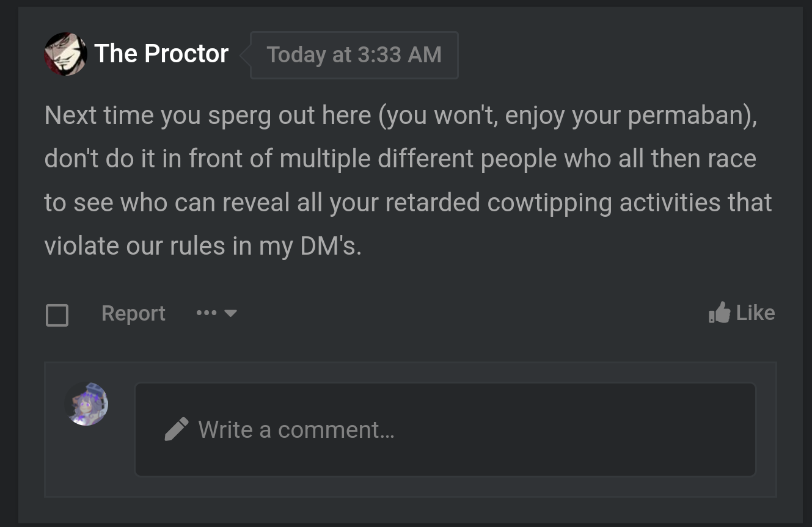Tick the checkbox left of Report
The image size is (812, 527).
(57, 315)
